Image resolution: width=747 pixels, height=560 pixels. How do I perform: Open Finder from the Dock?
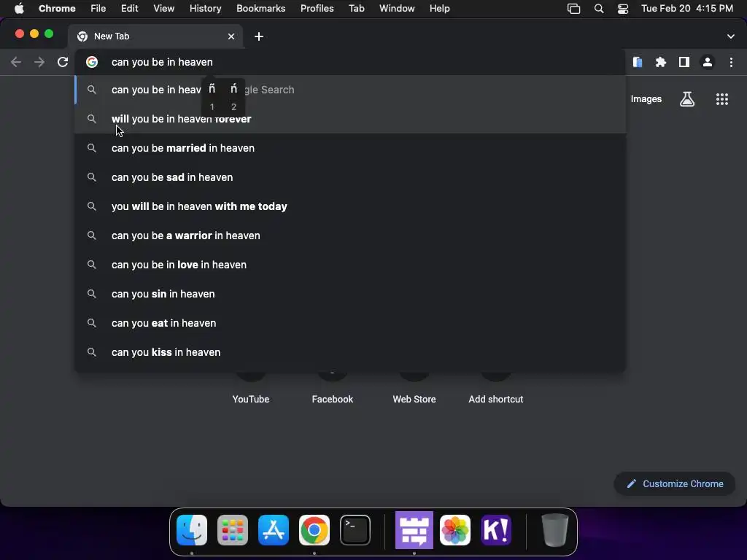coord(192,530)
